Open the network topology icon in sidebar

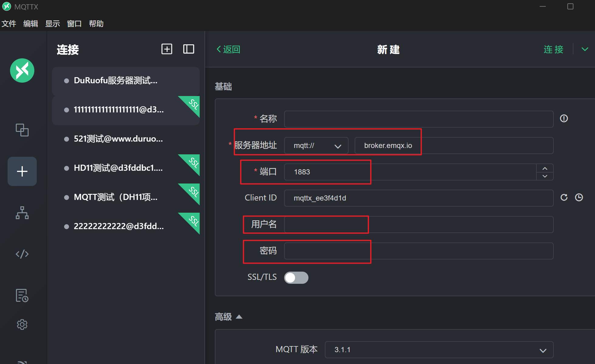22,213
